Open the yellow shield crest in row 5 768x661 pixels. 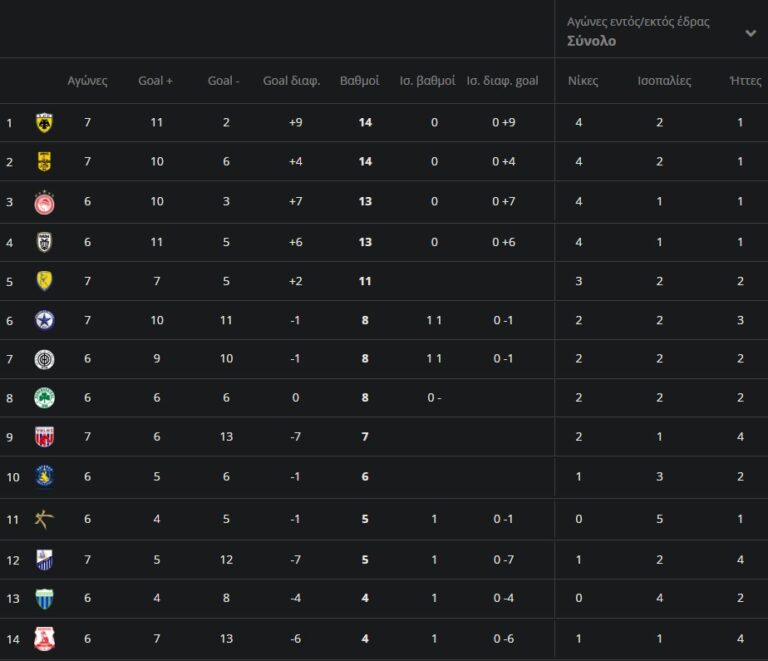click(x=44, y=281)
